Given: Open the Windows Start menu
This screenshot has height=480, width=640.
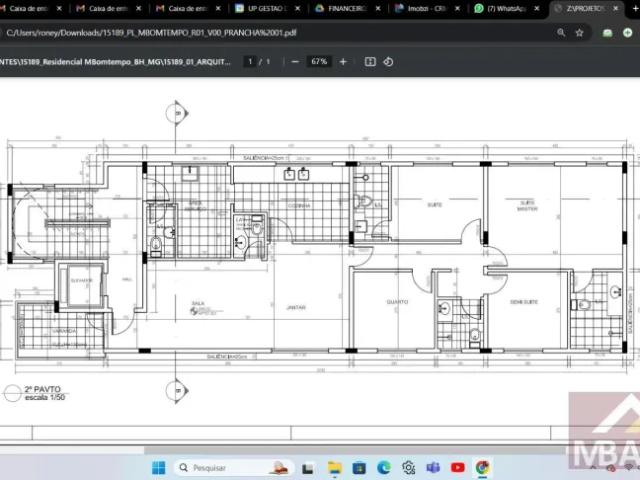Looking at the screenshot, I should [x=159, y=468].
